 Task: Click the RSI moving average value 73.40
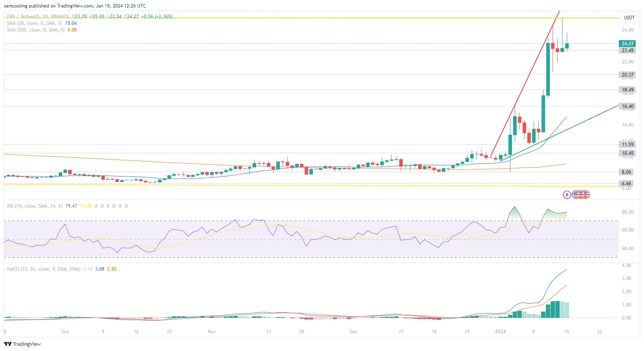pos(86,206)
